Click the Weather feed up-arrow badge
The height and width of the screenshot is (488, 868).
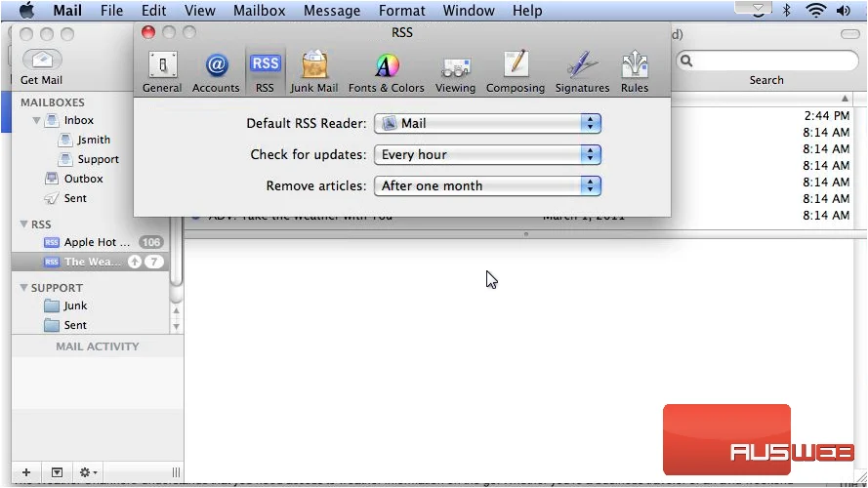click(135, 262)
